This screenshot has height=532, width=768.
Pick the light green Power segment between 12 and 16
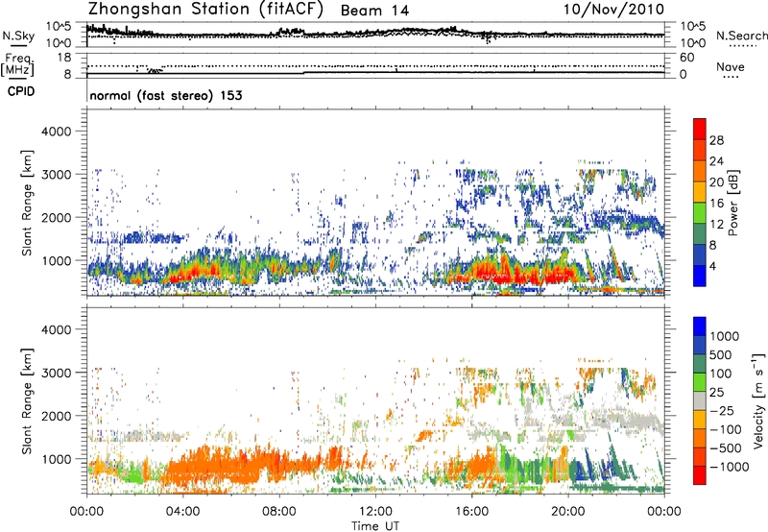700,213
